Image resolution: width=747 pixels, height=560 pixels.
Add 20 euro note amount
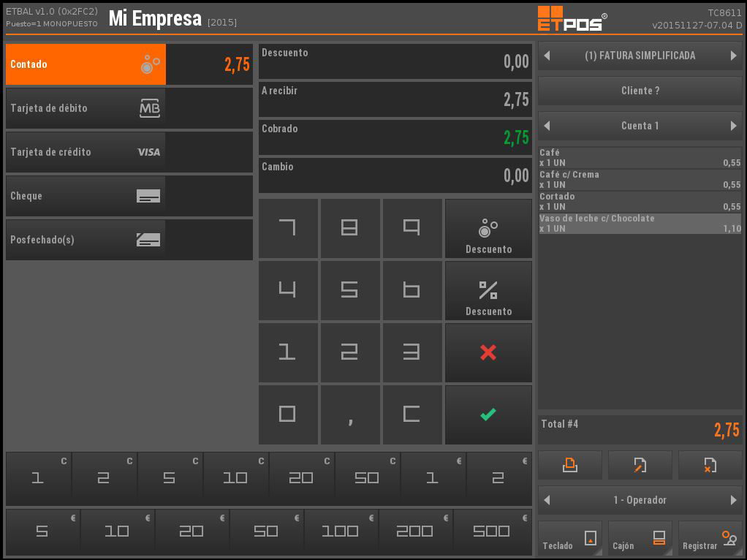192,532
